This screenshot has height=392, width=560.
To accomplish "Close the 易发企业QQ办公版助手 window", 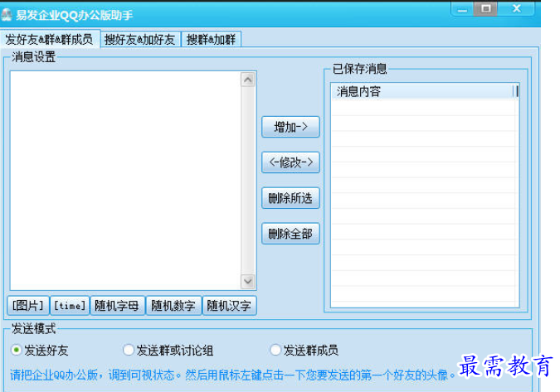I will tap(516, 9).
